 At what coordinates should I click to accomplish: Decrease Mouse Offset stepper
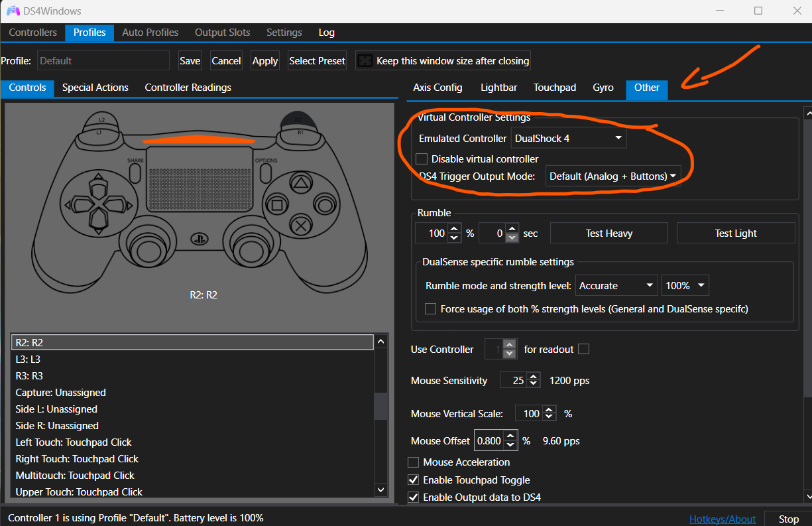[510, 444]
